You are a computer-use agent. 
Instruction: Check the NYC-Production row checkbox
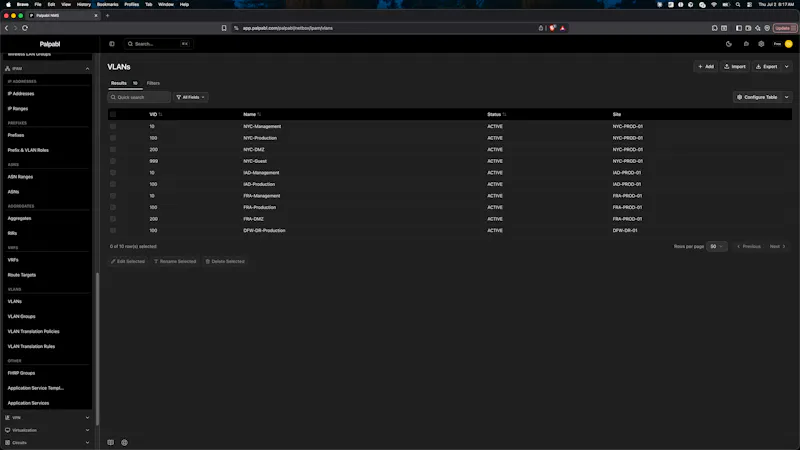point(113,138)
